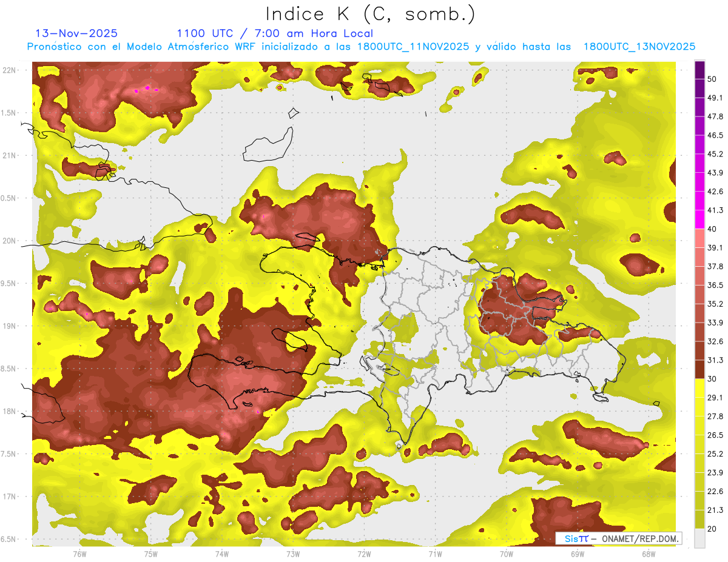
Task: Click the '22.6' color scale value
Action: [x=715, y=492]
